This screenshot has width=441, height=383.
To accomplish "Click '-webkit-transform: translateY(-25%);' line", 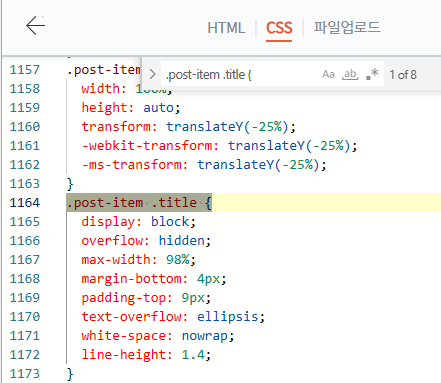I will [x=219, y=146].
